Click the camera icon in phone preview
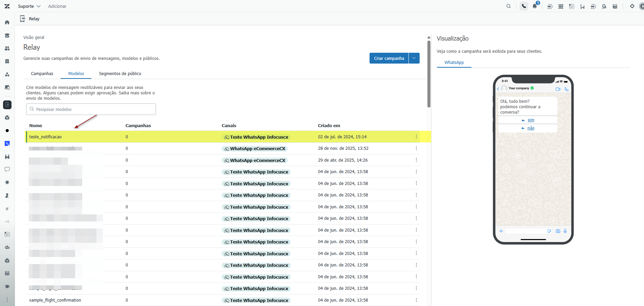Viewport: 644px width, 306px height. click(558, 231)
